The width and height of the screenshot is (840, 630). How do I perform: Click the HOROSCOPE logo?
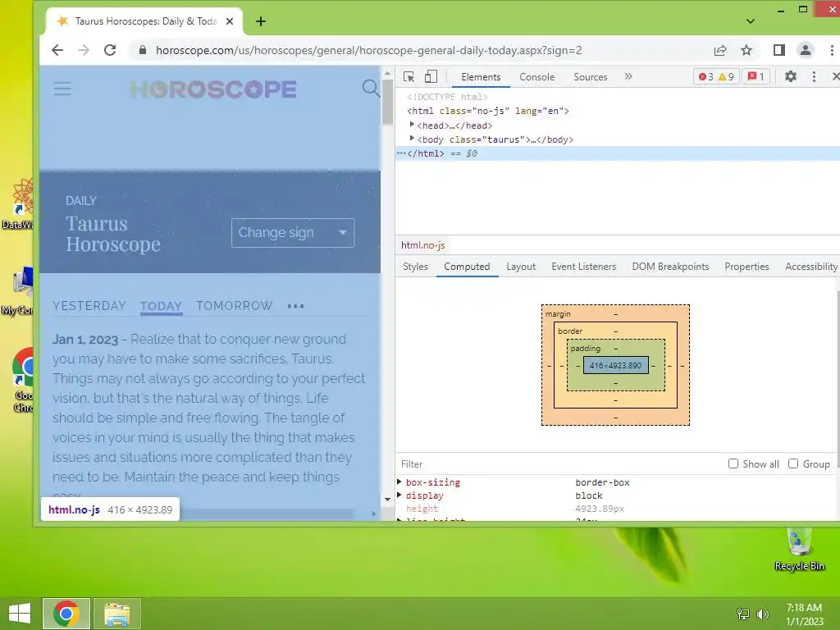click(x=213, y=89)
